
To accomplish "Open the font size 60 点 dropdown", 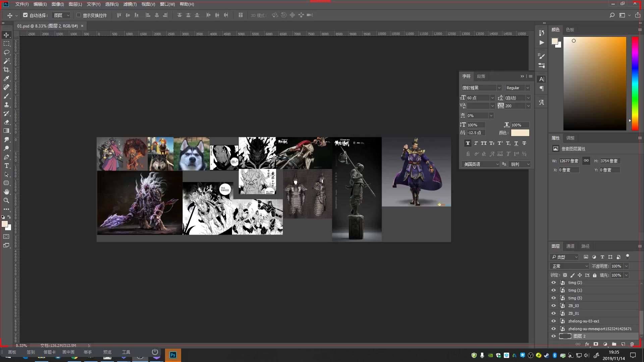I will click(492, 98).
